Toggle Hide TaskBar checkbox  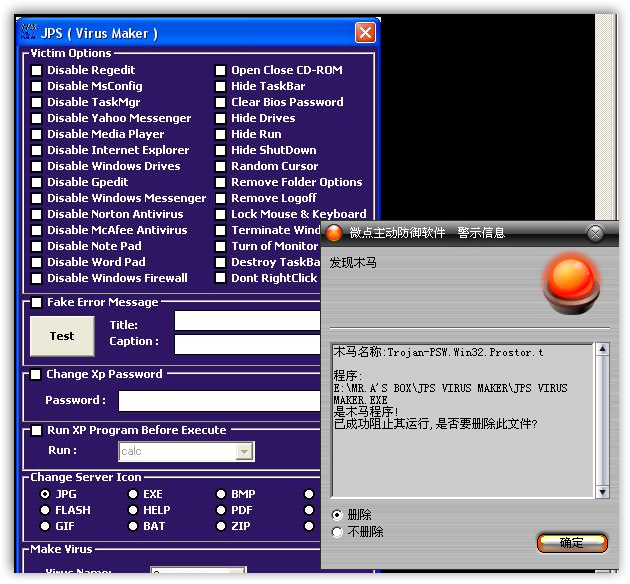click(220, 86)
